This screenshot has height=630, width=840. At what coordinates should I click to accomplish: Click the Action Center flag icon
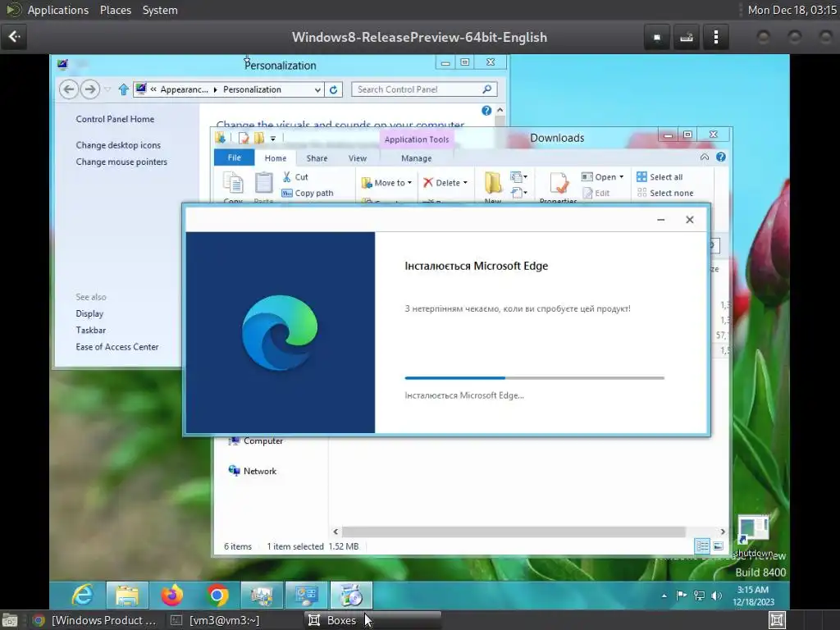[682, 596]
